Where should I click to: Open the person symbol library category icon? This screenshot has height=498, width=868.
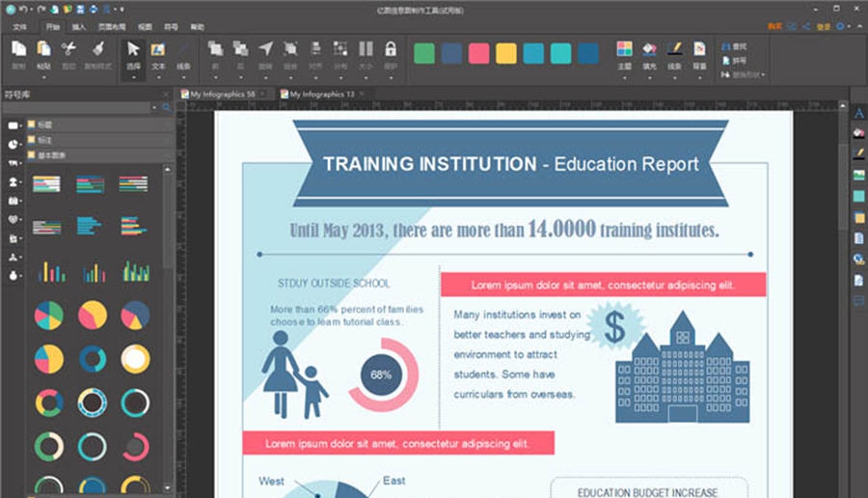coord(13,181)
